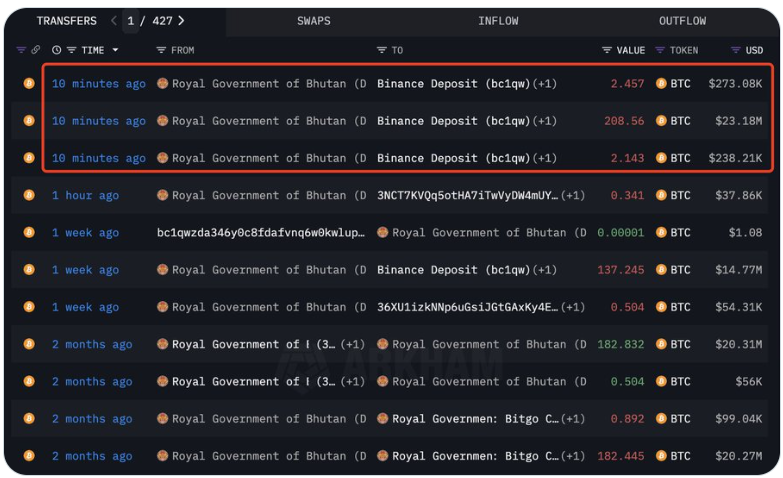The height and width of the screenshot is (478, 783).
Task: Open the TOKEN column filter
Action: click(660, 50)
